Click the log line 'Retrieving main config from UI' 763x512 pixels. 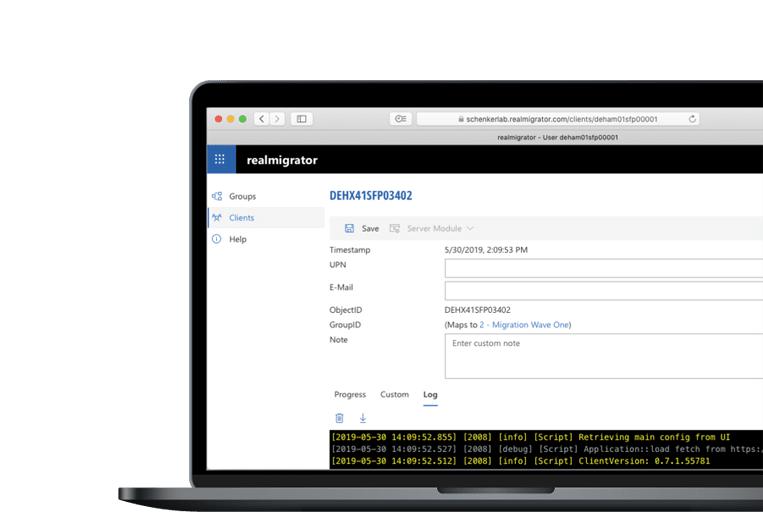[x=531, y=437]
